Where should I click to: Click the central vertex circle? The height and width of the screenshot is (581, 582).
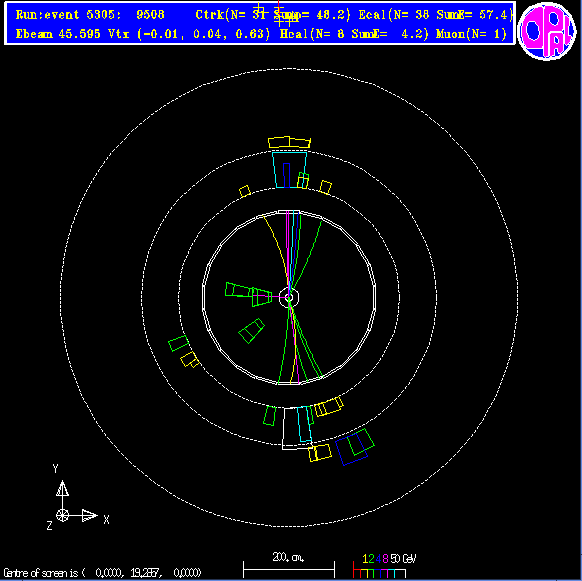[x=289, y=297]
